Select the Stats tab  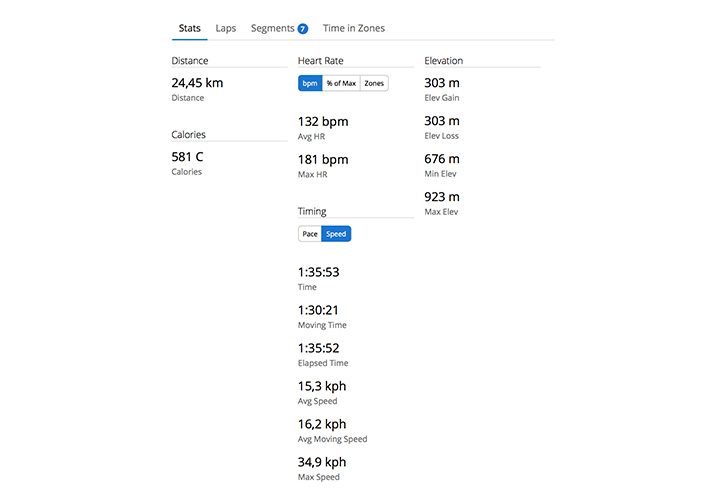(x=189, y=28)
